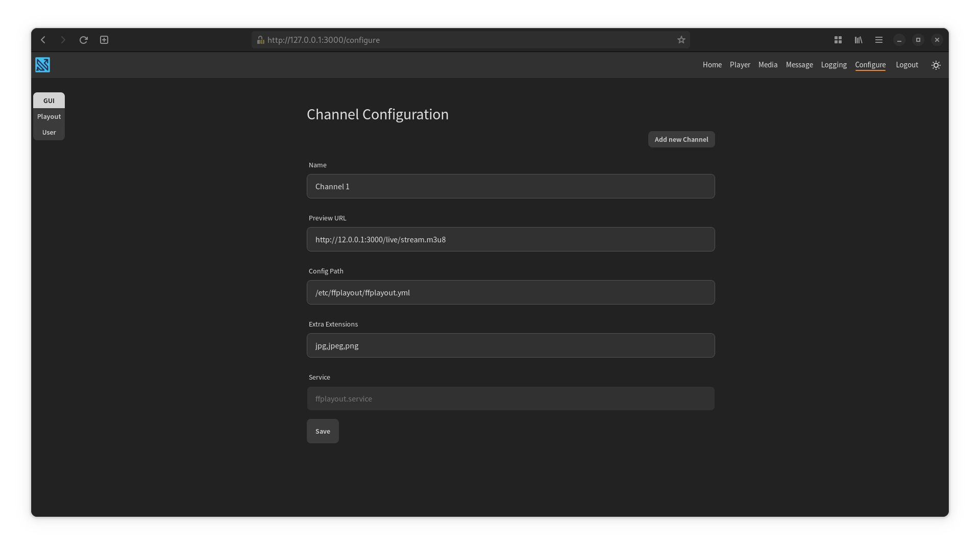Minimize the browser window
The image size is (980, 551).
pos(899,40)
